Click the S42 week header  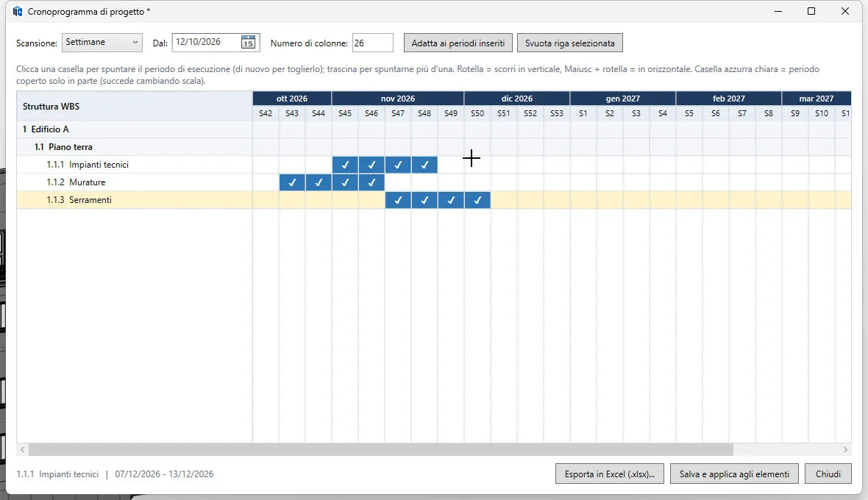266,113
